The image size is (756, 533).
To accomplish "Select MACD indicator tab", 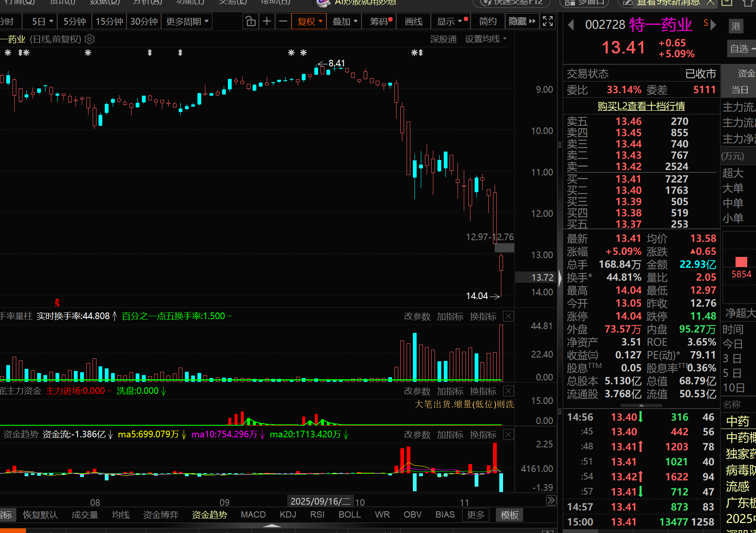I will (253, 515).
